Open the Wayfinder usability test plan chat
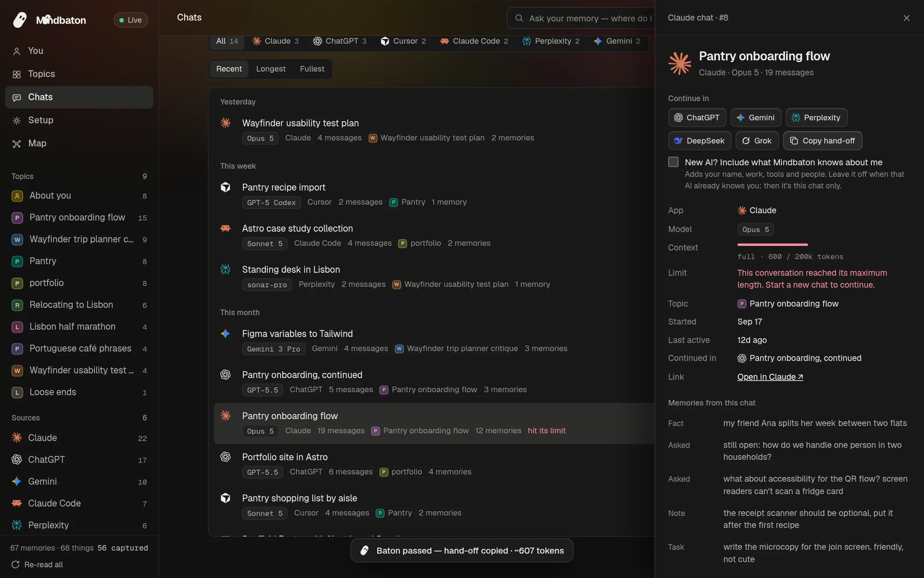This screenshot has height=578, width=924. point(434,131)
